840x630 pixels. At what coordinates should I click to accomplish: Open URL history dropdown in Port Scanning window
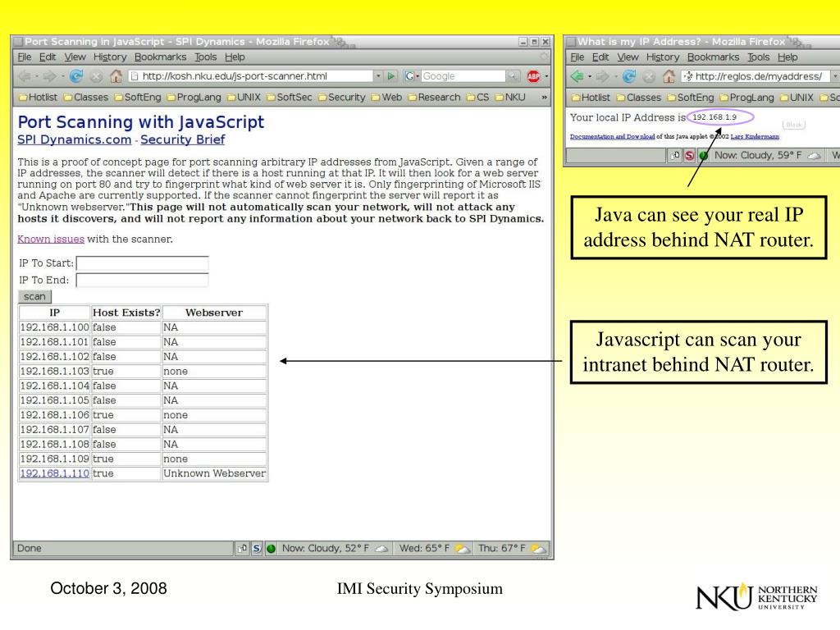(x=378, y=76)
